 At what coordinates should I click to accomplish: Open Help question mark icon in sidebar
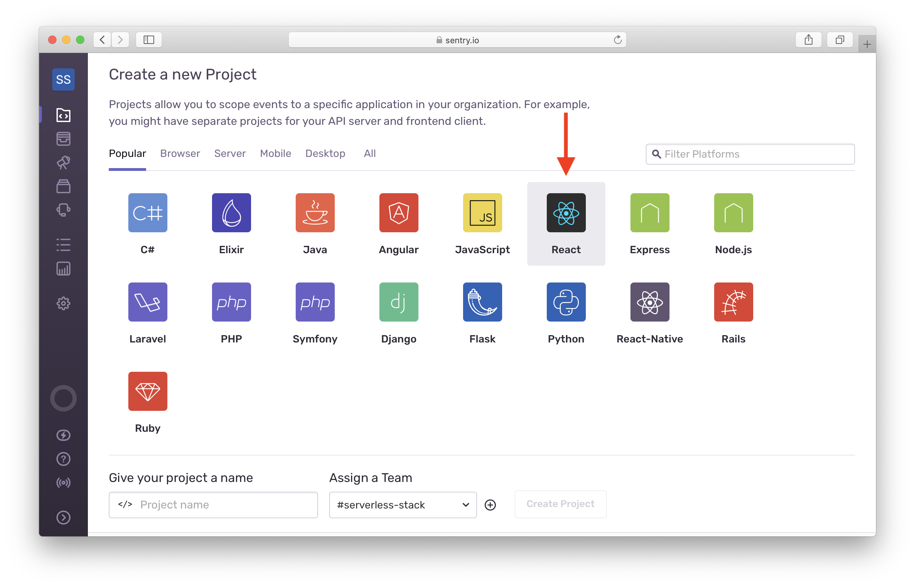pyautogui.click(x=63, y=459)
